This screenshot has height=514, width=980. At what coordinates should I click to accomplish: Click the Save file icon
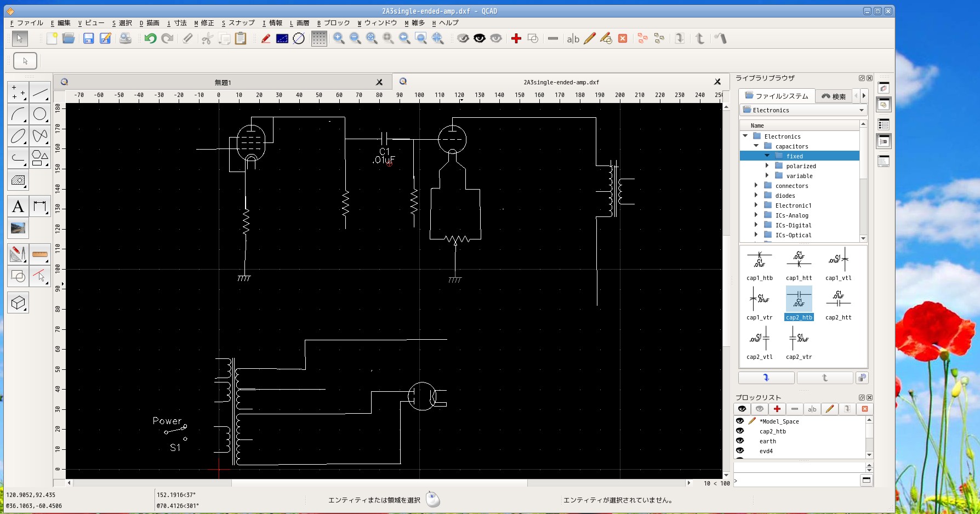(88, 38)
